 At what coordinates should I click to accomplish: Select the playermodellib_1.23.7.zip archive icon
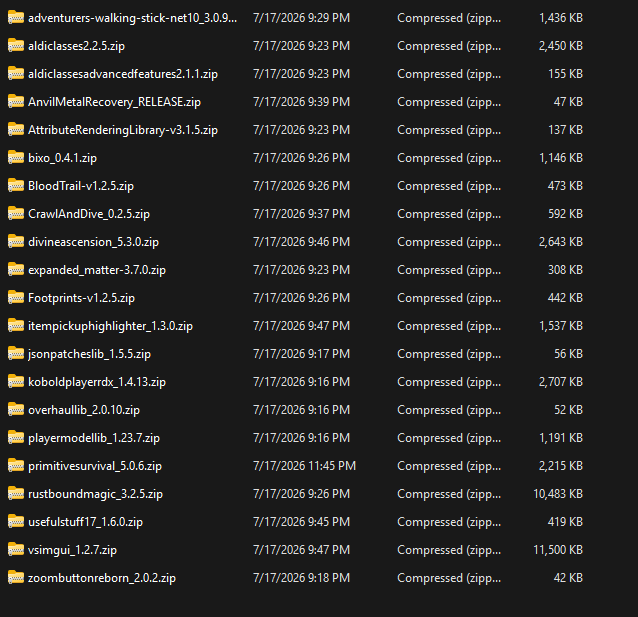pyautogui.click(x=16, y=438)
